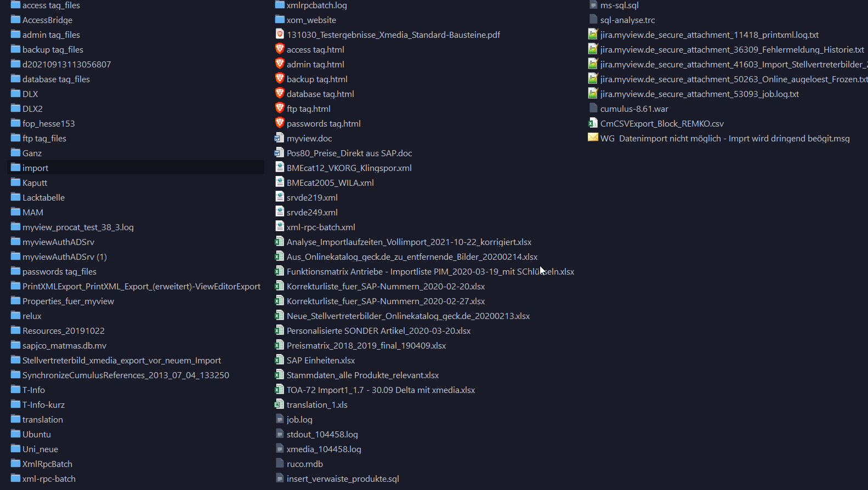Click the folder icon of xom_website

coord(280,20)
